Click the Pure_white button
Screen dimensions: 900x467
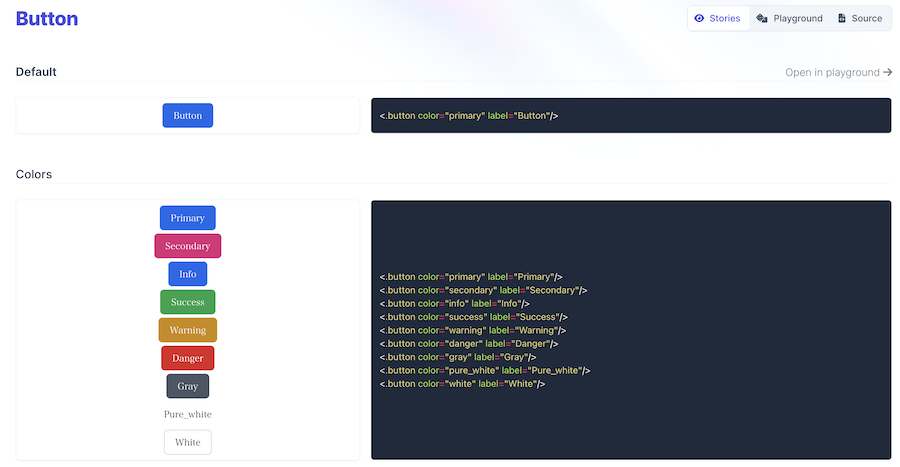tap(188, 414)
